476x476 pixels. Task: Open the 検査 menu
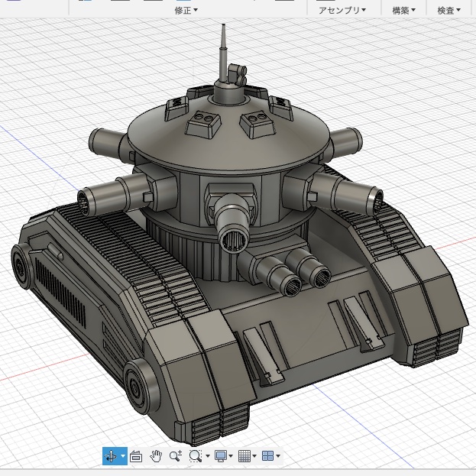(x=448, y=11)
